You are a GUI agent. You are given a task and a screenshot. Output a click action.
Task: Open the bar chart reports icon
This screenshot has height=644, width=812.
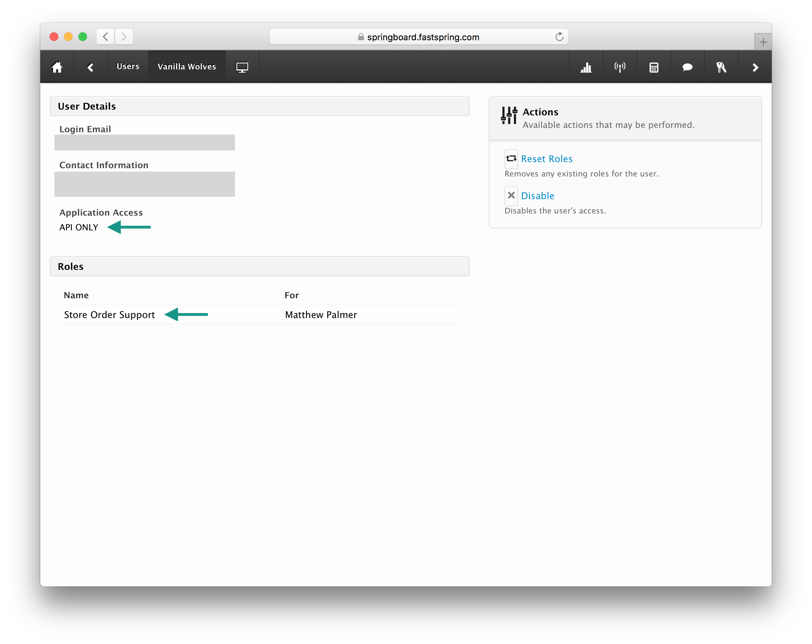tap(586, 67)
